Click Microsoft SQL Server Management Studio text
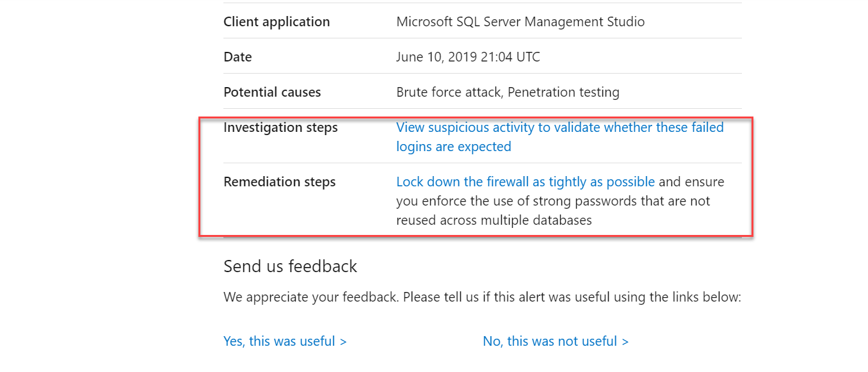 coord(520,22)
